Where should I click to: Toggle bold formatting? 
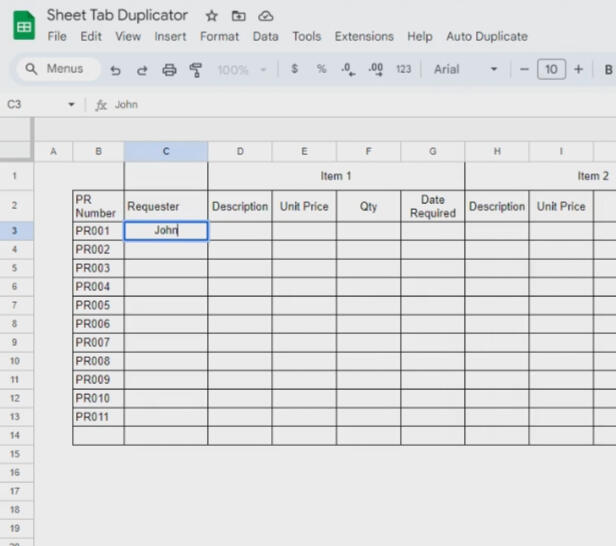[x=608, y=70]
